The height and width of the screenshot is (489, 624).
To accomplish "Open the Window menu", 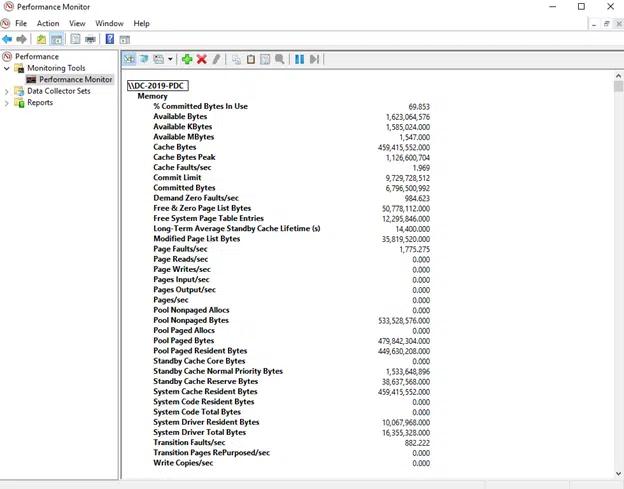I will click(x=109, y=23).
